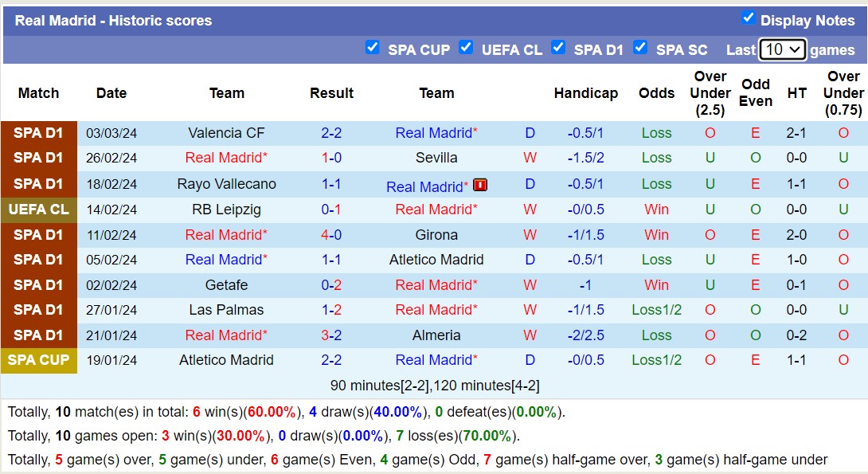Select the SPA D1 badge on Valencia CF row
868x474 pixels.
[x=38, y=133]
